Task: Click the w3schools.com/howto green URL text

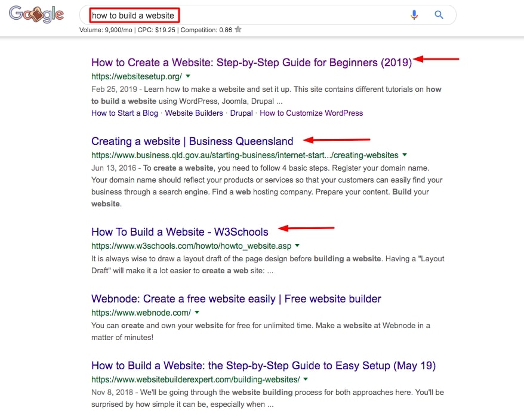Action: [x=191, y=246]
